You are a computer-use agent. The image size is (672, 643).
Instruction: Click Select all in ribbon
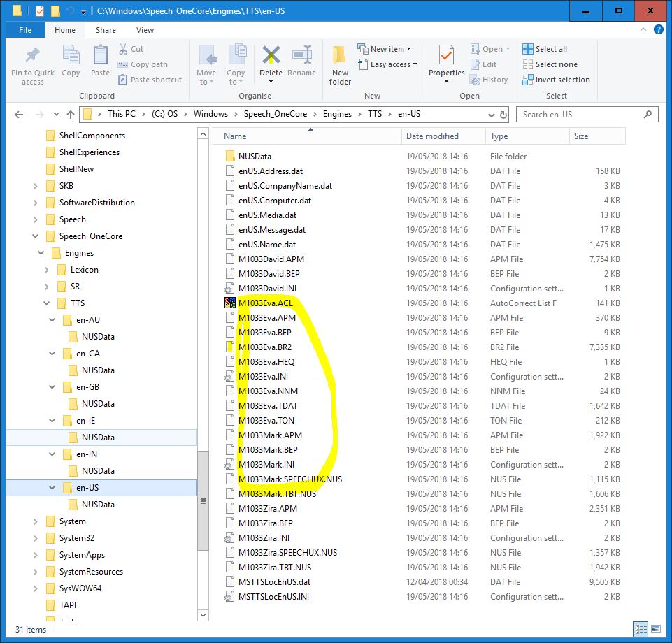point(545,49)
